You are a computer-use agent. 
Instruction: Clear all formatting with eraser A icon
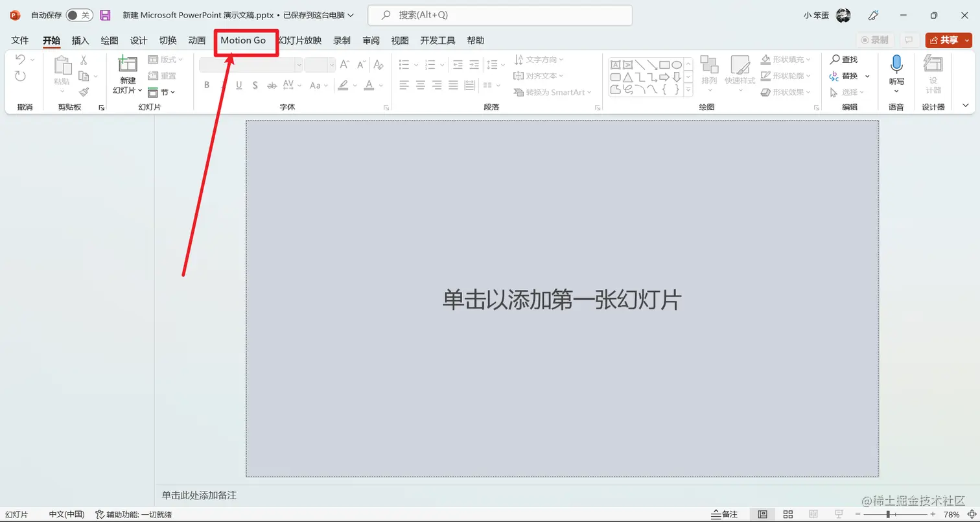tap(379, 64)
